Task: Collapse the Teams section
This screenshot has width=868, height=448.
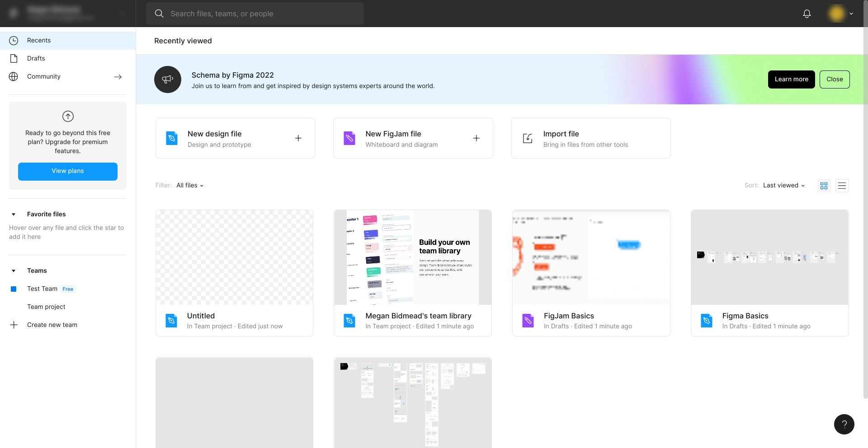Action: pyautogui.click(x=14, y=271)
